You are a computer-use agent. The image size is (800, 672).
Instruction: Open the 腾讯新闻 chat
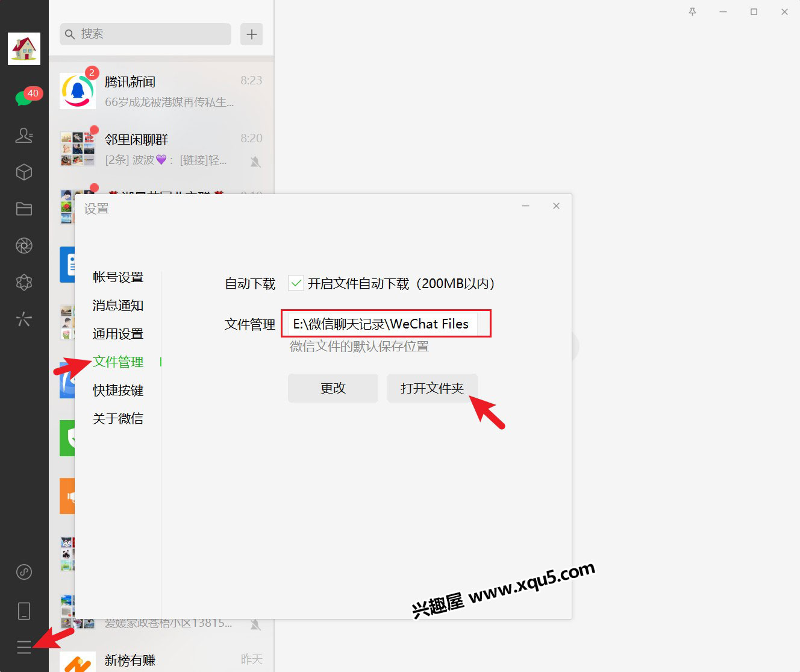161,91
